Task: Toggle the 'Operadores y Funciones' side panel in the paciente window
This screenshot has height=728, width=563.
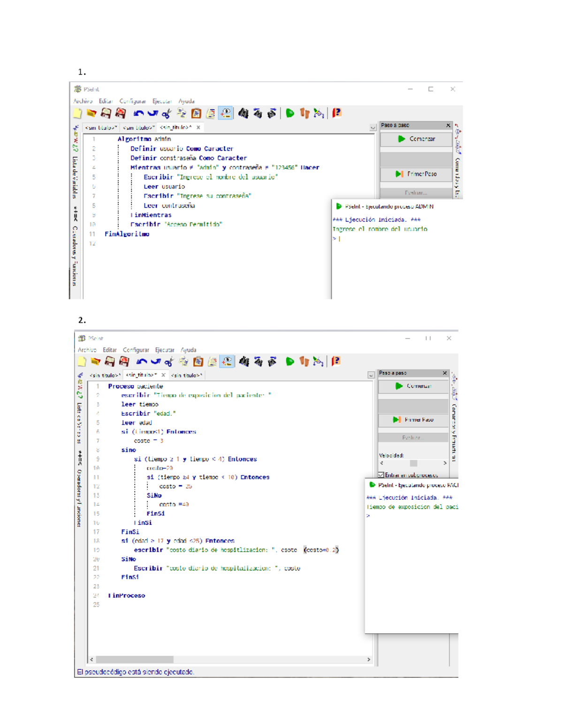Action: (x=79, y=497)
